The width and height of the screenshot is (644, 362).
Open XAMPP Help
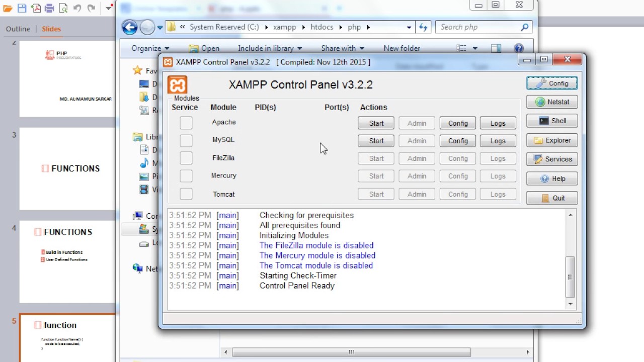[552, 178]
